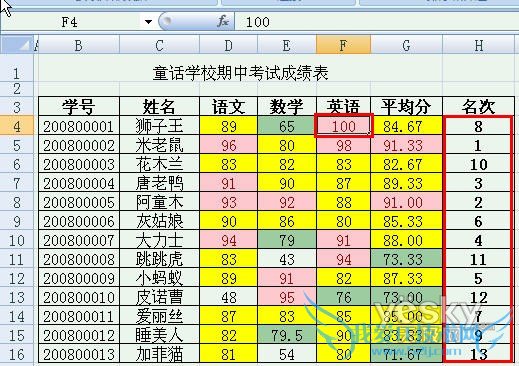519x366 pixels.
Task: Click the name cell 大力士
Action: click(x=159, y=240)
